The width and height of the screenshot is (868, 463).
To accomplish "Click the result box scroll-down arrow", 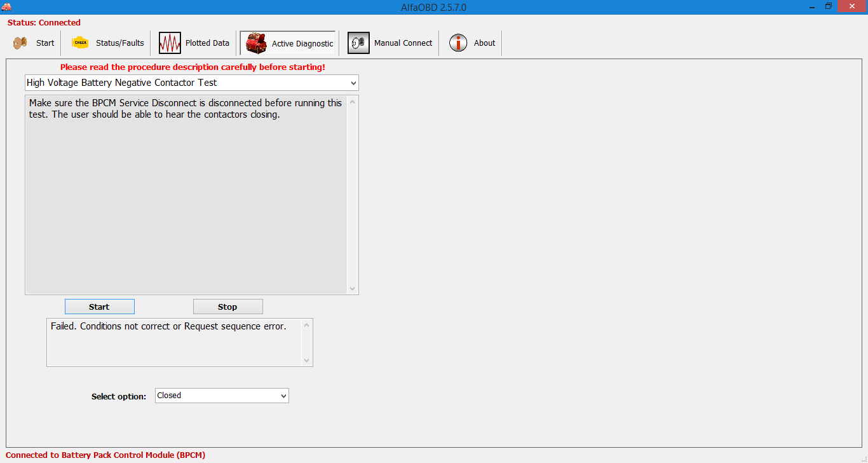I will coord(307,361).
